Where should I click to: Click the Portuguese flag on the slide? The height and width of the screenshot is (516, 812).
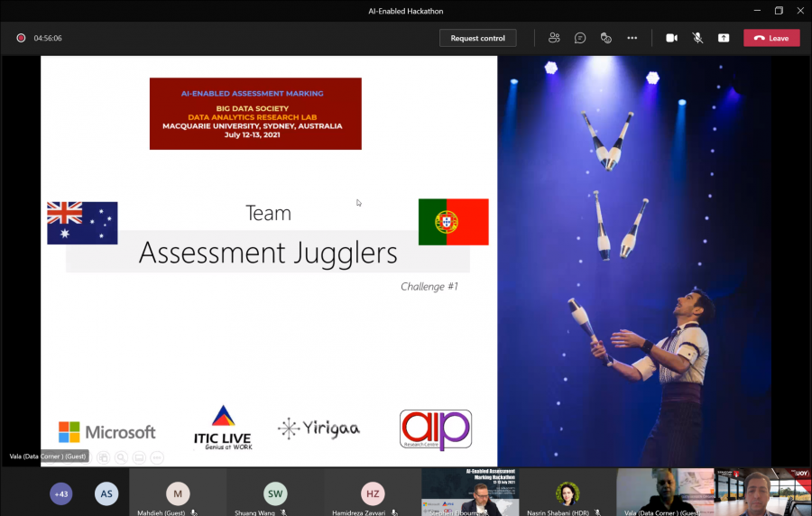(x=453, y=222)
